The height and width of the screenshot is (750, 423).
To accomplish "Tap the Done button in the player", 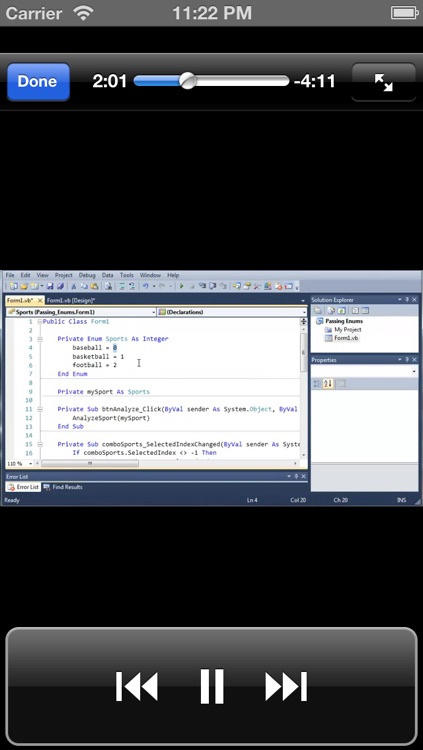I will click(x=38, y=82).
